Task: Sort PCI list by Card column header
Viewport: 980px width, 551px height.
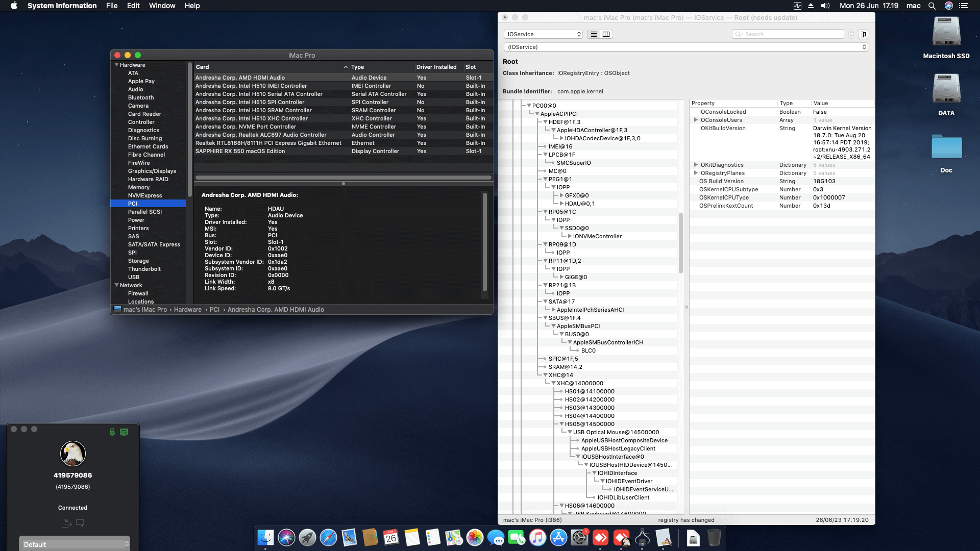Action: pyautogui.click(x=272, y=67)
